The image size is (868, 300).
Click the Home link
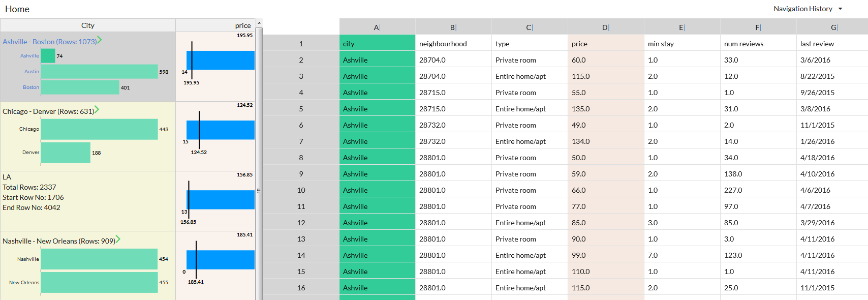tap(17, 9)
